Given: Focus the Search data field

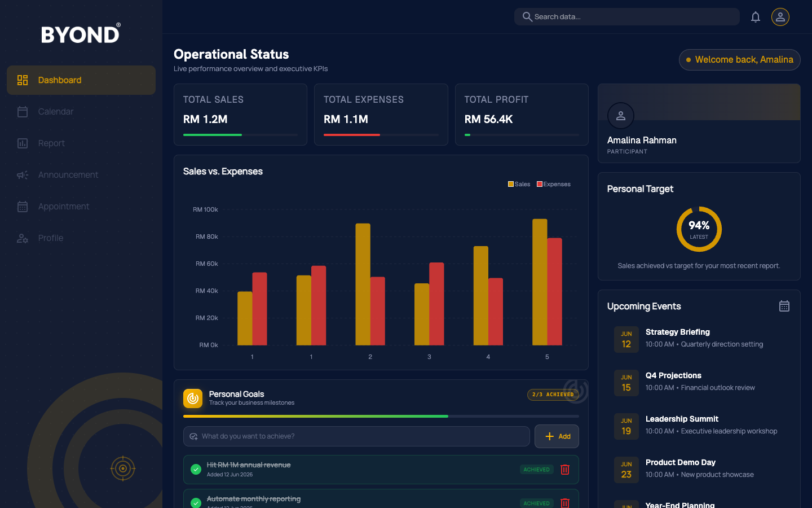Looking at the screenshot, I should tap(627, 16).
